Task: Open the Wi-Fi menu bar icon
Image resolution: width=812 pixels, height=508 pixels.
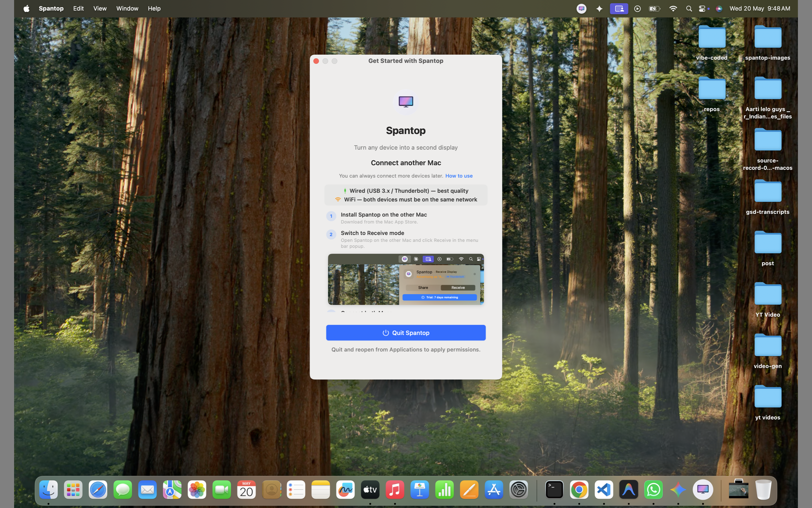Action: (x=673, y=8)
